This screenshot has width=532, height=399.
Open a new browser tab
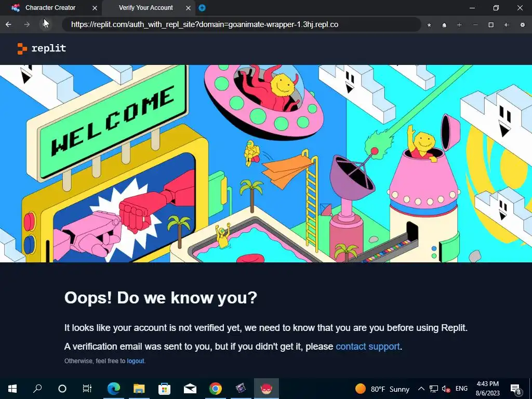pos(202,8)
